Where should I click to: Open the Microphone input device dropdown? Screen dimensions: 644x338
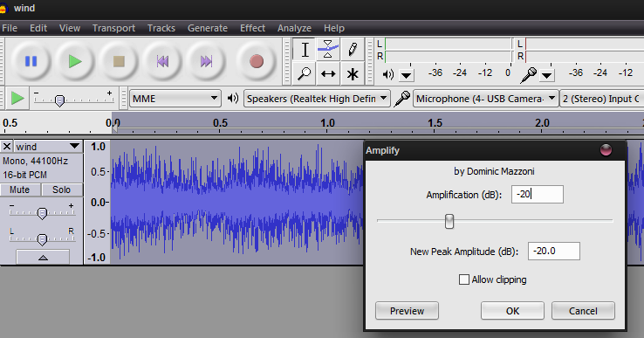tap(485, 99)
